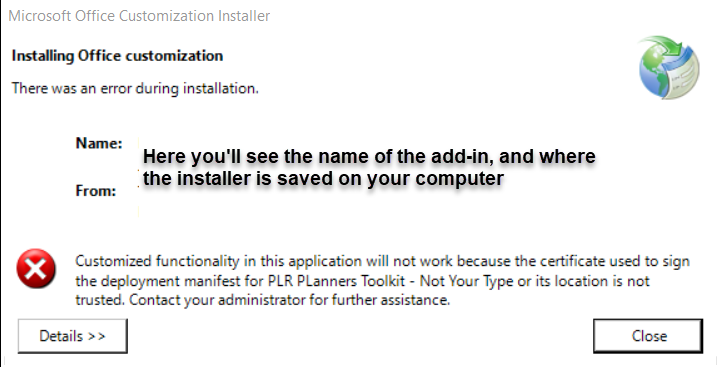
Task: Click the globe installer icon
Action: [x=669, y=67]
